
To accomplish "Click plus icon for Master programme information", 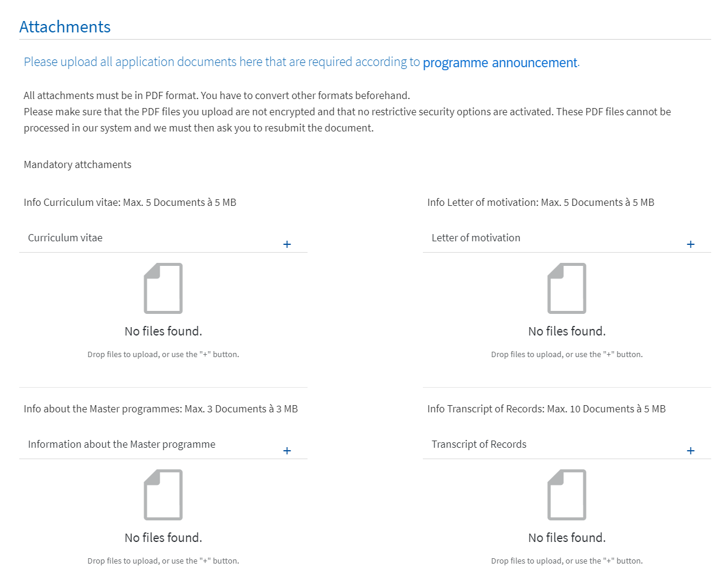I will (x=287, y=451).
